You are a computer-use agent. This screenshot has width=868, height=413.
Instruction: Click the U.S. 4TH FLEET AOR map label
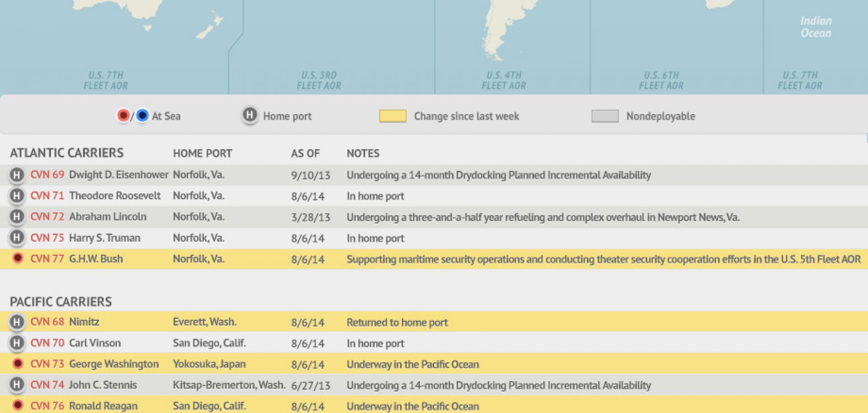[x=504, y=80]
